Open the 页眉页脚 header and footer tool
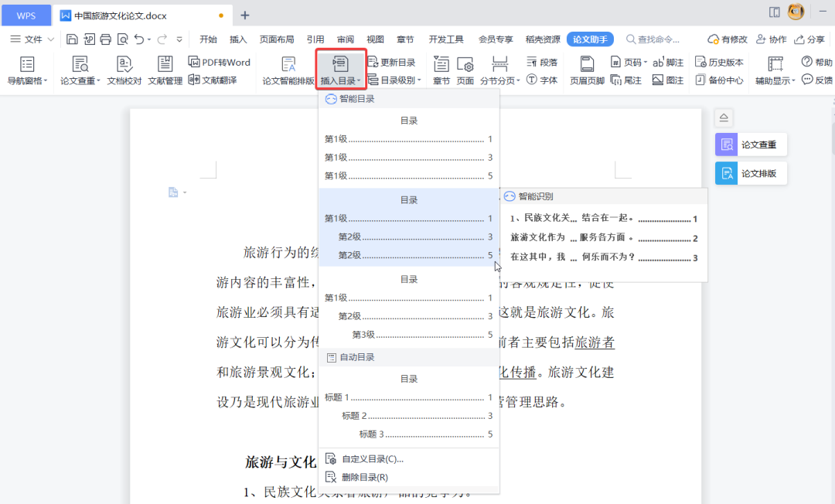The width and height of the screenshot is (835, 504). click(586, 70)
